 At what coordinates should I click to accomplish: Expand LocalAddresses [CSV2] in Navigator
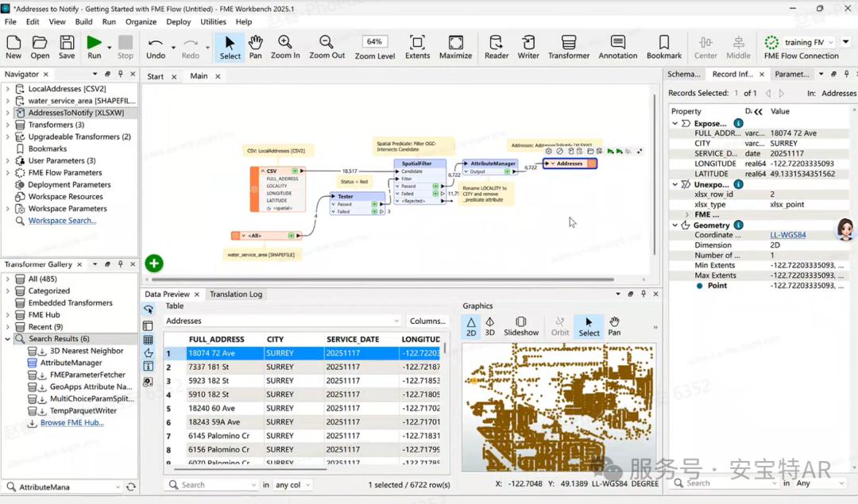coord(8,89)
